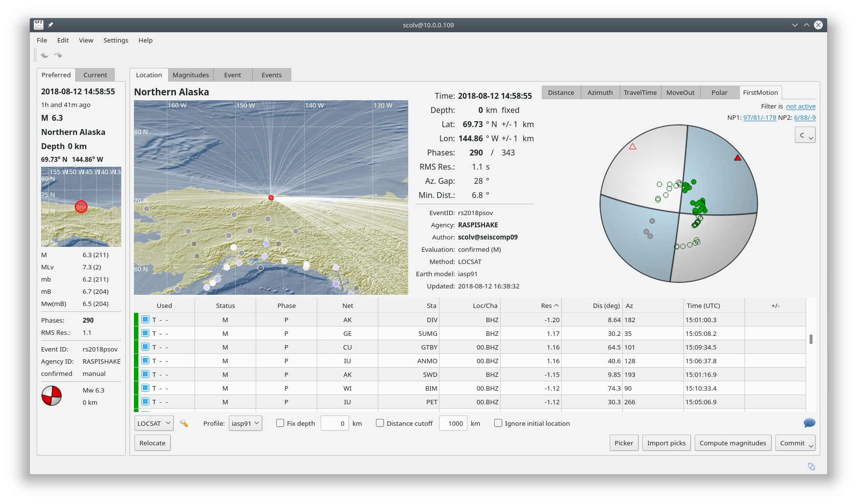857x504 pixels.
Task: Toggle used checkbox for ANMO station row
Action: click(145, 360)
